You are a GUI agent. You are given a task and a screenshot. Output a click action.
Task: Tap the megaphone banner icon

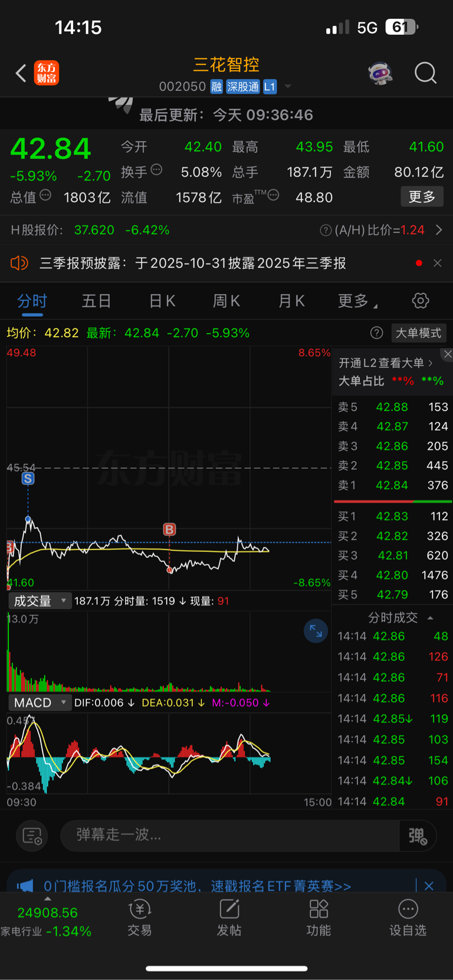coord(25,886)
